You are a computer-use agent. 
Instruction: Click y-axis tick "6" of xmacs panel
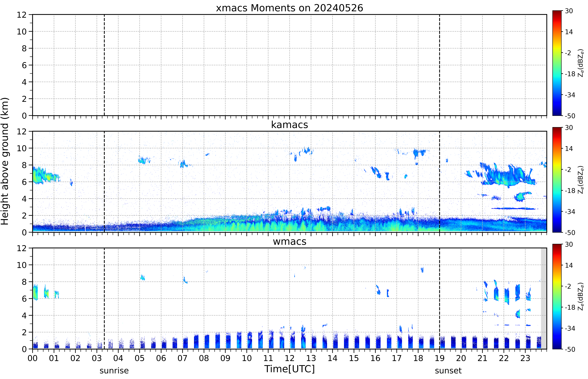(x=24, y=65)
